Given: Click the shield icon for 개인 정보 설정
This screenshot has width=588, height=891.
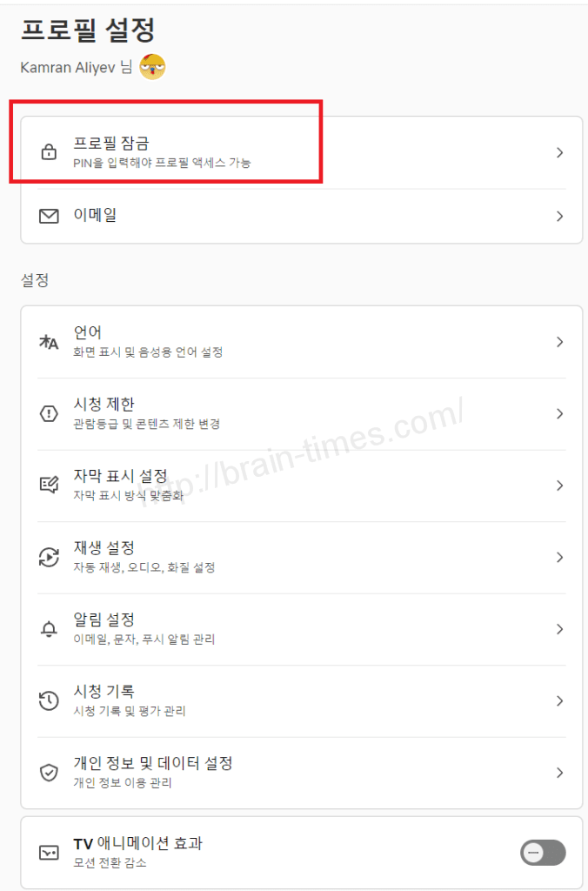Looking at the screenshot, I should [x=50, y=773].
